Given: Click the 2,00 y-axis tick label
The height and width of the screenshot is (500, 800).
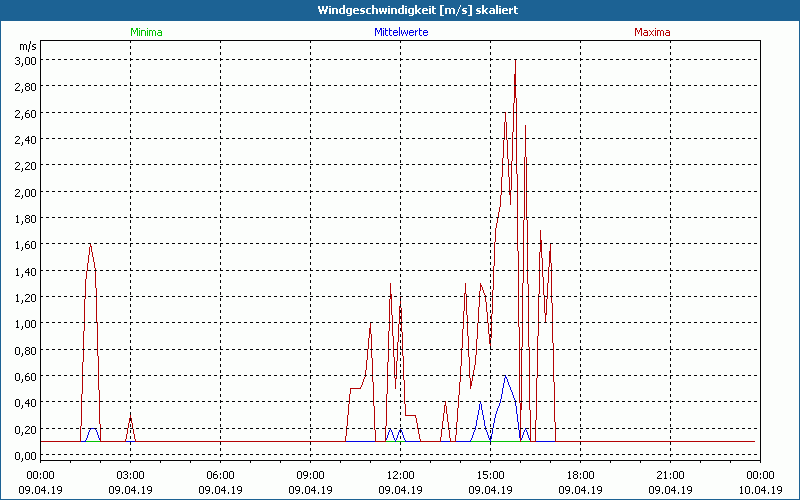Looking at the screenshot, I should [x=25, y=192].
